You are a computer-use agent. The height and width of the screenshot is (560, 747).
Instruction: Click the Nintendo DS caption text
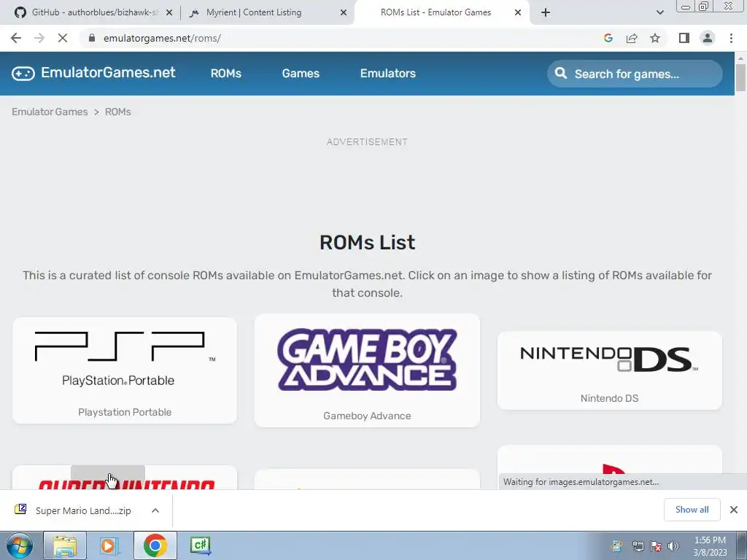click(609, 399)
